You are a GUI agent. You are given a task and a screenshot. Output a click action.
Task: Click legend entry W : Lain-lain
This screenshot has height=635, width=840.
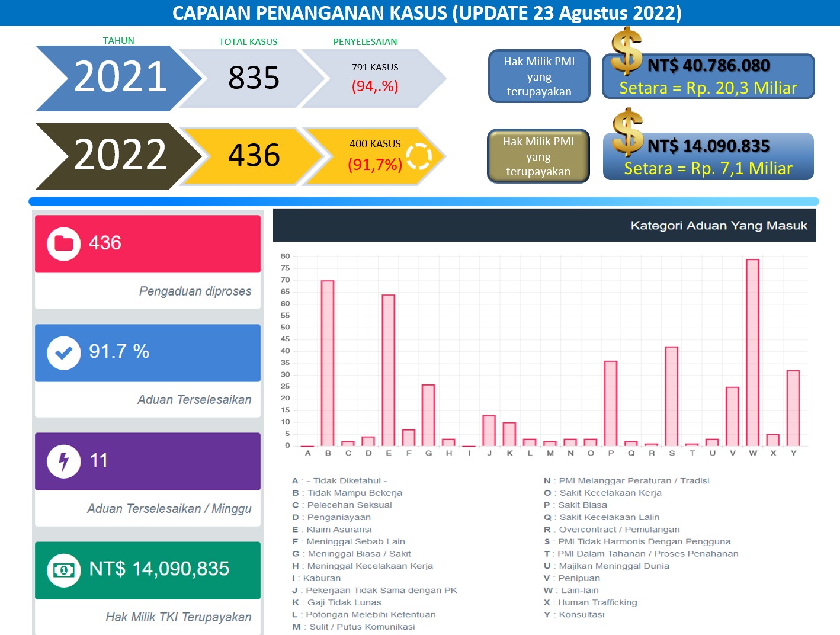(x=571, y=591)
